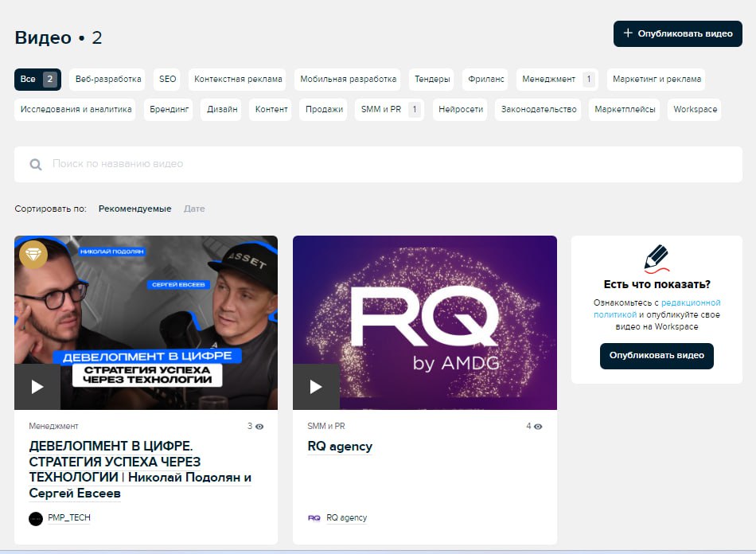Sort videos by Дате
The width and height of the screenshot is (756, 554).
194,209
